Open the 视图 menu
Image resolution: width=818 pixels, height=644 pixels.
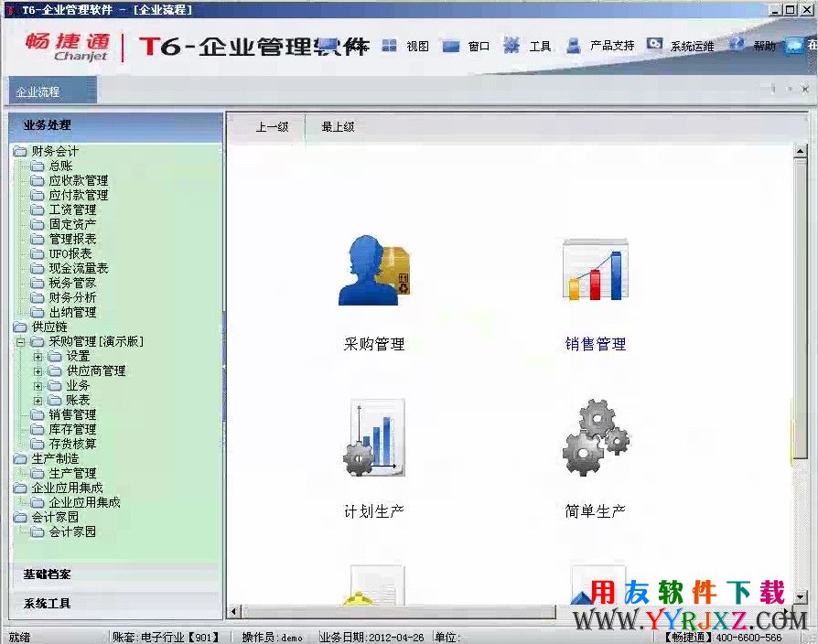(417, 47)
